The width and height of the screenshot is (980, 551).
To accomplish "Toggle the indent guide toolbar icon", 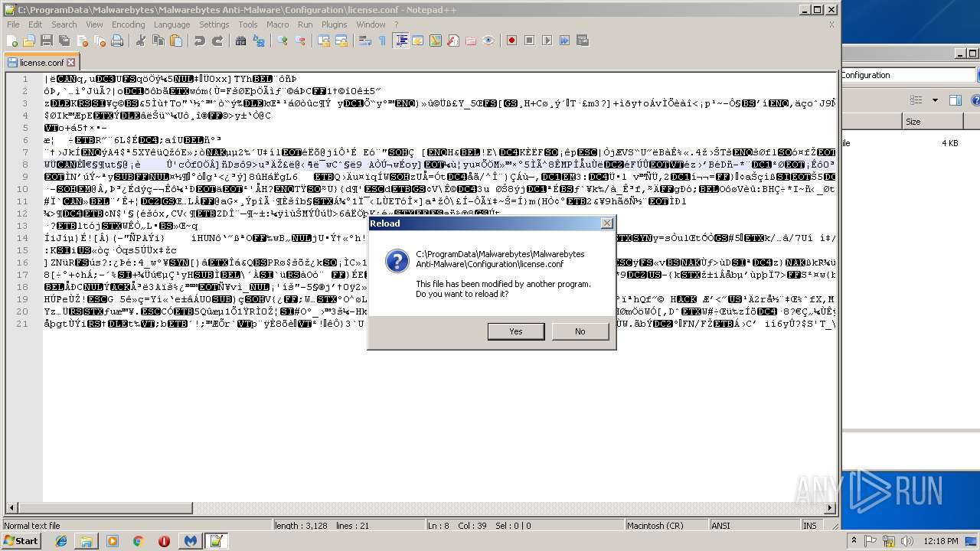I will [x=400, y=41].
